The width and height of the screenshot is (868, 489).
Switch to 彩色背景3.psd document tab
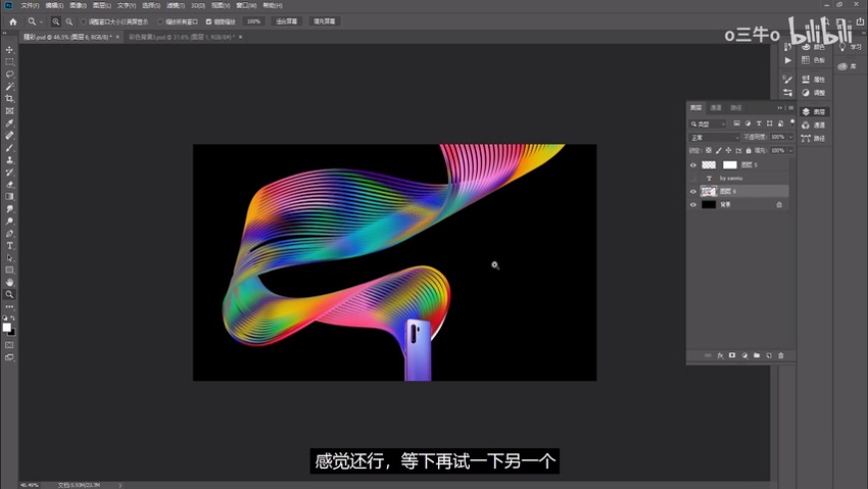[x=182, y=37]
